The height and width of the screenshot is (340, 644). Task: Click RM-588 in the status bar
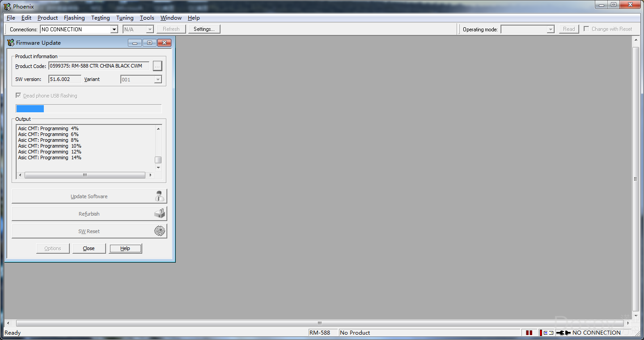(320, 332)
